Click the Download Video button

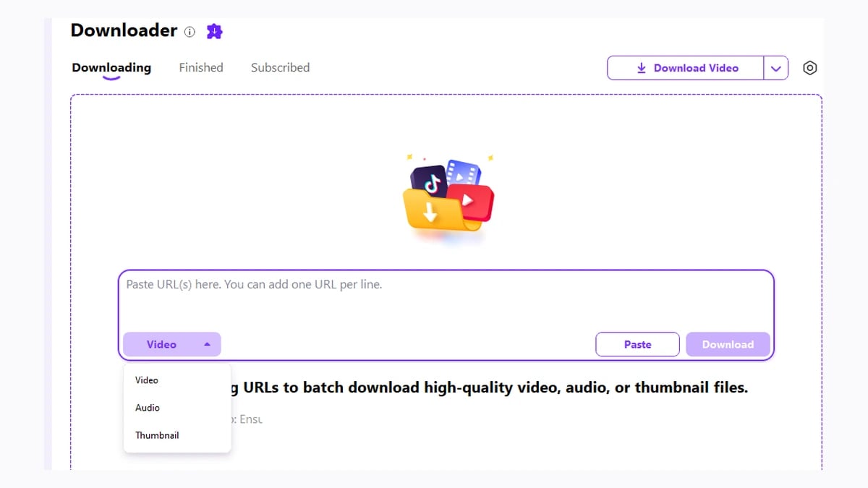(x=685, y=68)
